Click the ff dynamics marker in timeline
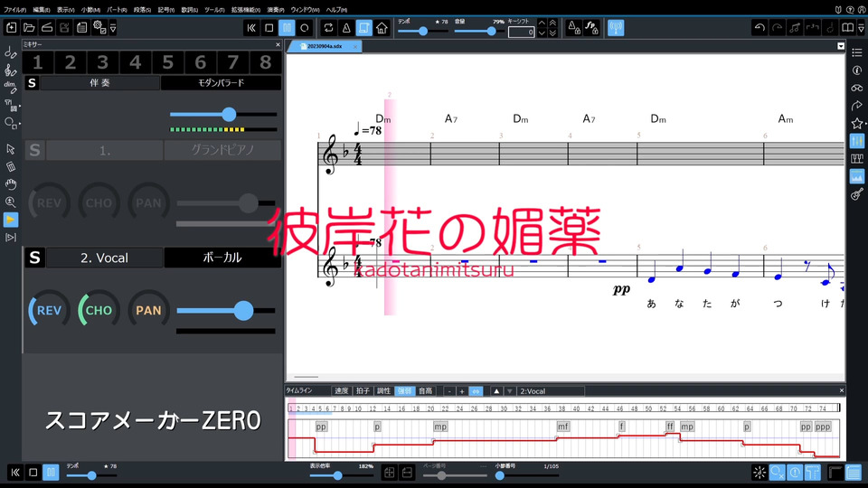The width and height of the screenshot is (868, 488). (670, 427)
